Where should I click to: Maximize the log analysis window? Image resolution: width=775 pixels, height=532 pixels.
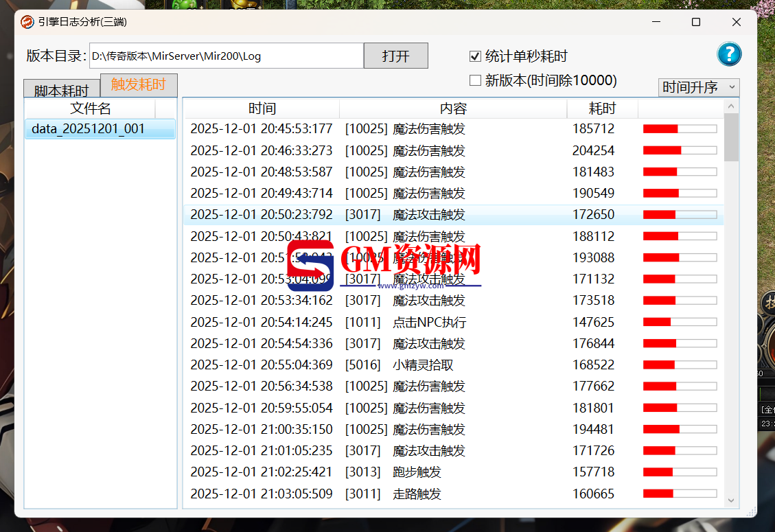(696, 22)
